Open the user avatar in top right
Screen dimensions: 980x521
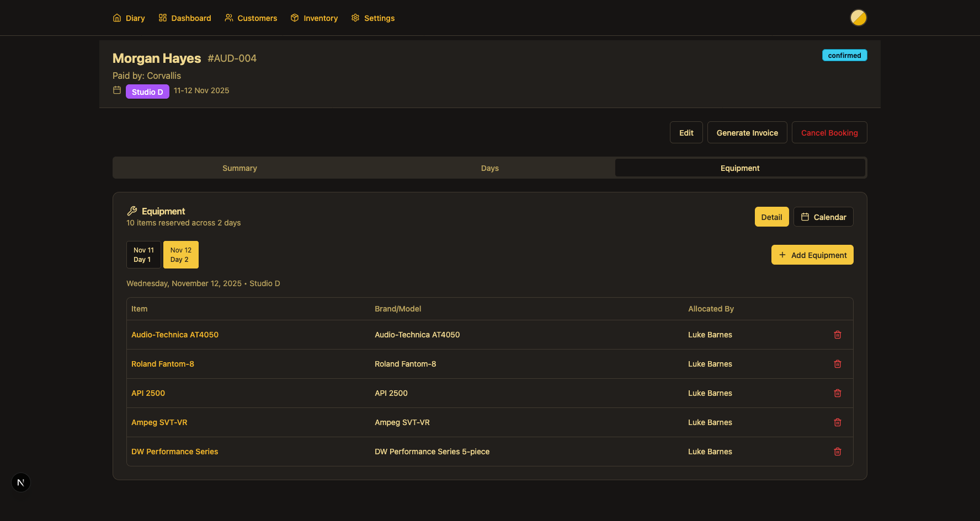858,18
